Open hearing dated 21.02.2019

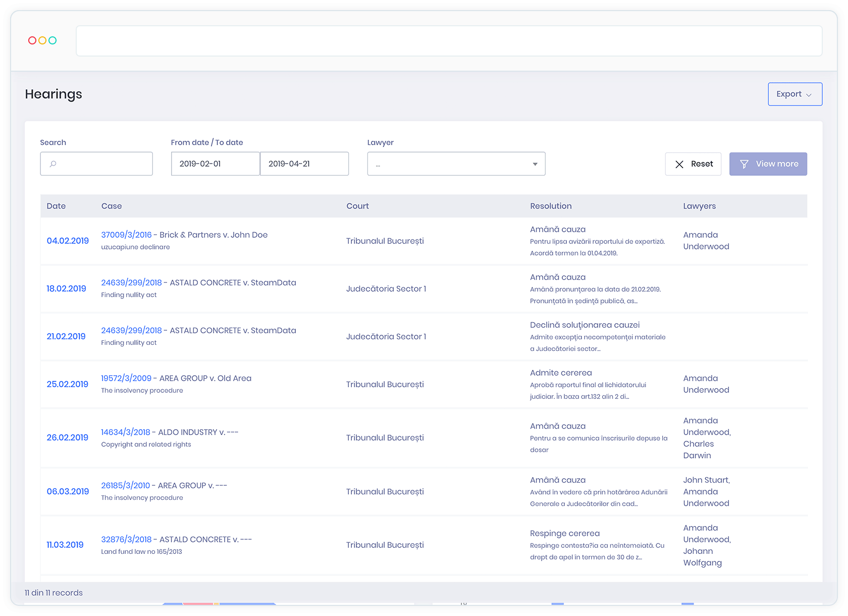coord(66,336)
